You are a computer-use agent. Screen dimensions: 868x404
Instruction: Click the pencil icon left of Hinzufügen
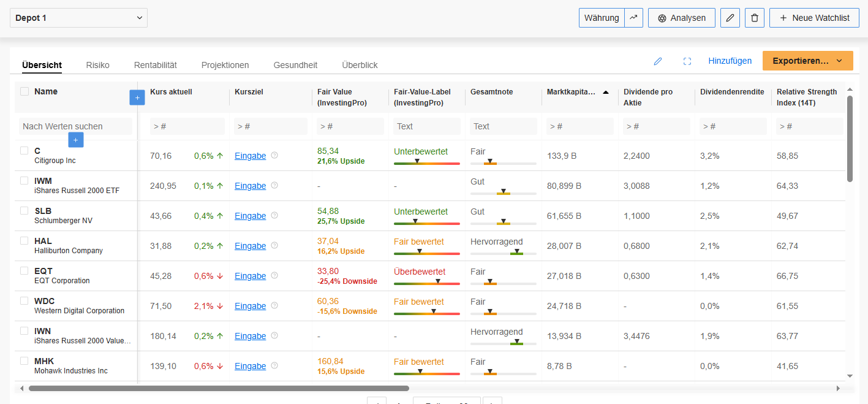coord(658,61)
